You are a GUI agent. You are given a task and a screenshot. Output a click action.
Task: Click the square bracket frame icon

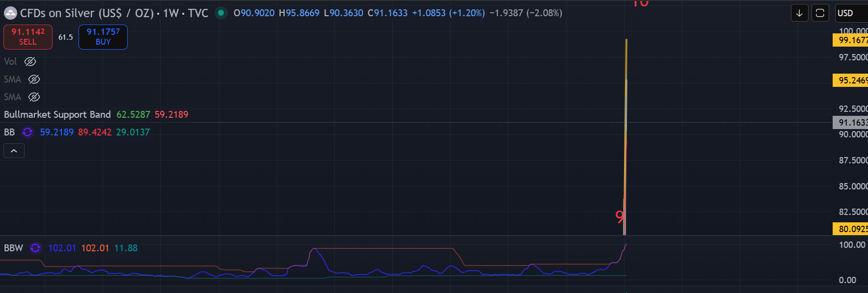coord(820,13)
